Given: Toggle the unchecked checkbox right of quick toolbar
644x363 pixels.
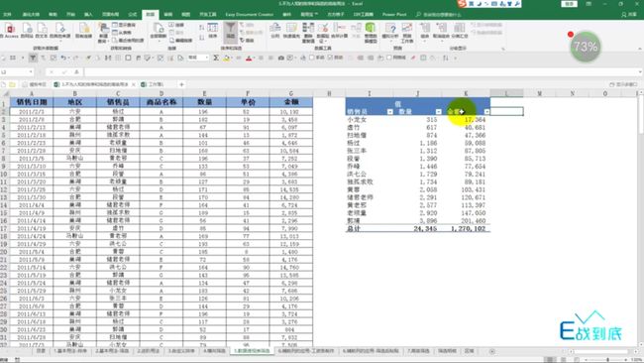Looking at the screenshot, I should [x=389, y=58].
